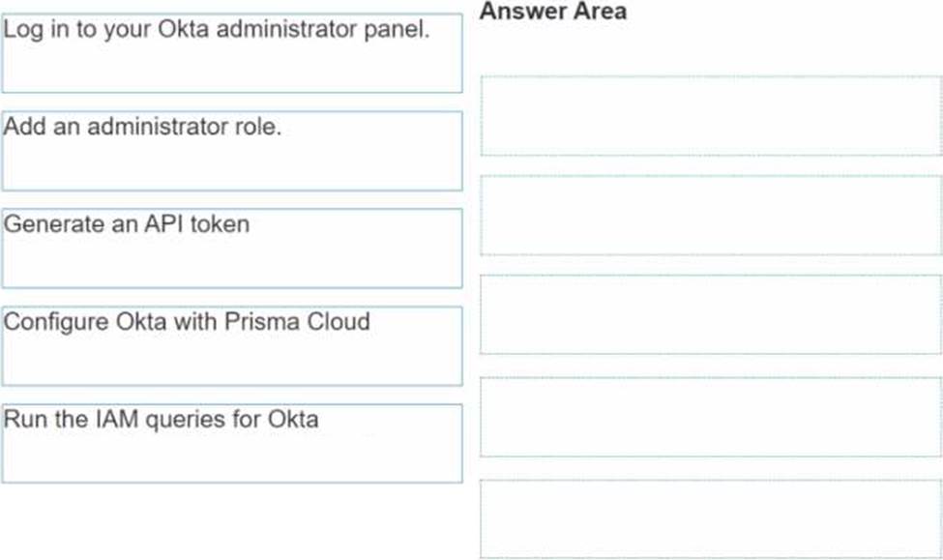Select the 'Add an administrator role' box
This screenshot has height=560, width=943.
(x=232, y=151)
